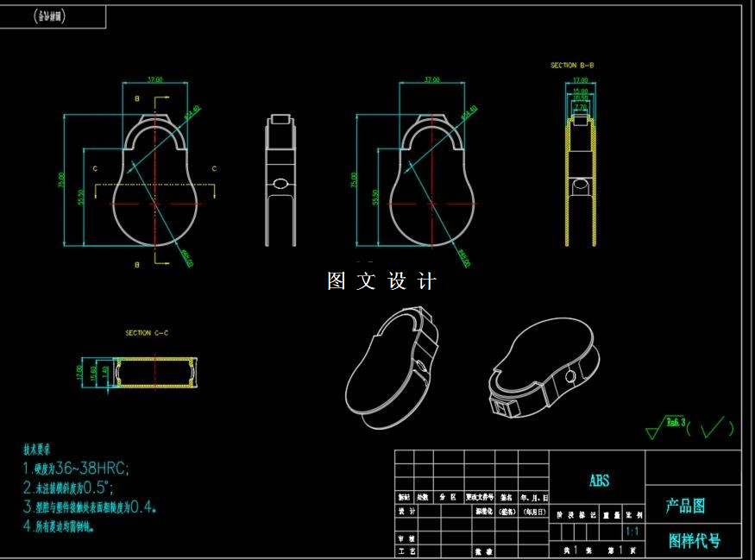
Task: Select the 'SECTION C-C' view label
Action: tap(147, 333)
